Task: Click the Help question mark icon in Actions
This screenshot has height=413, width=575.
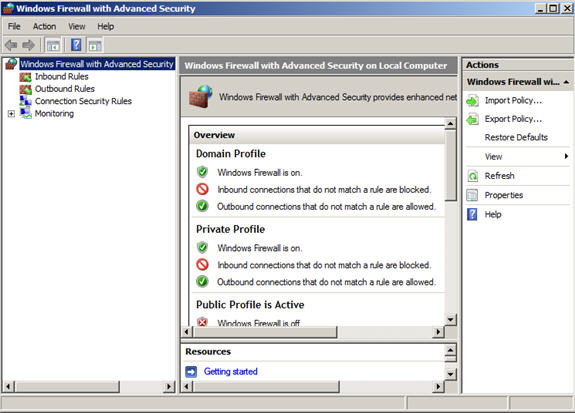Action: (x=472, y=214)
